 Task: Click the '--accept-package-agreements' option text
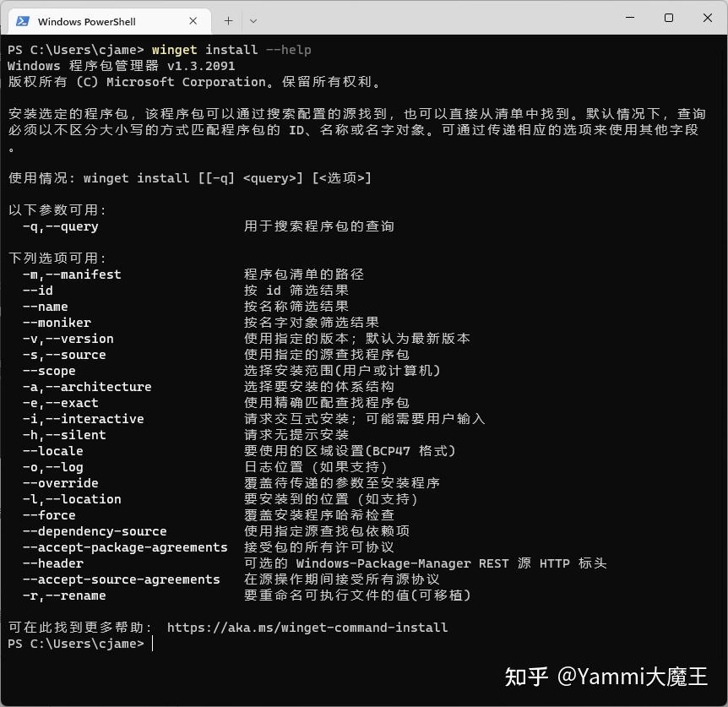125,547
